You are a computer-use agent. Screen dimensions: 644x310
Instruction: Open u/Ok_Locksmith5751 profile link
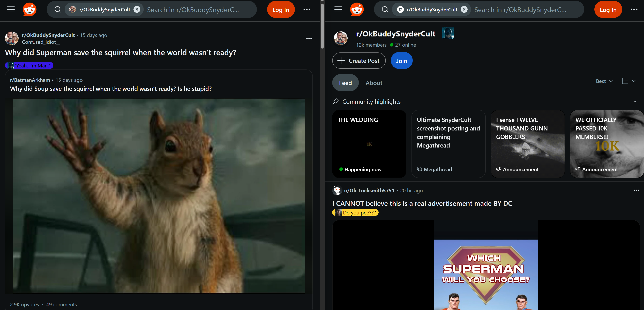pyautogui.click(x=369, y=190)
